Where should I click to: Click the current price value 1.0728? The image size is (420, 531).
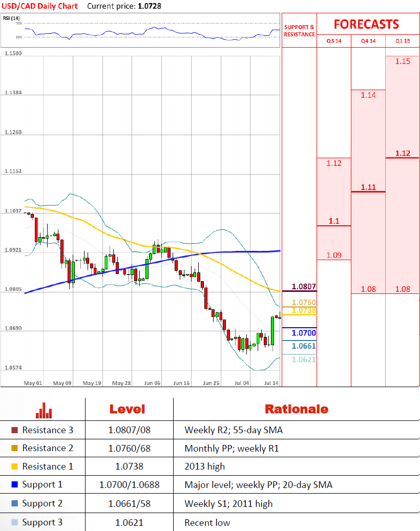click(x=150, y=6)
